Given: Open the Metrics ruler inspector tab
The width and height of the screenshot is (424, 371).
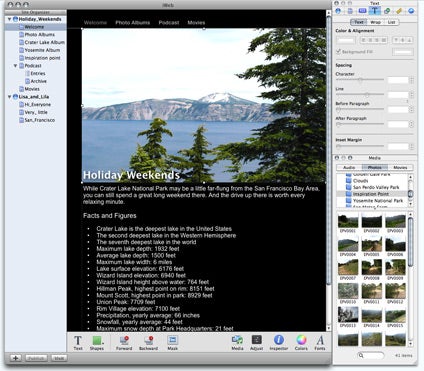Looking at the screenshot, I should [399, 11].
